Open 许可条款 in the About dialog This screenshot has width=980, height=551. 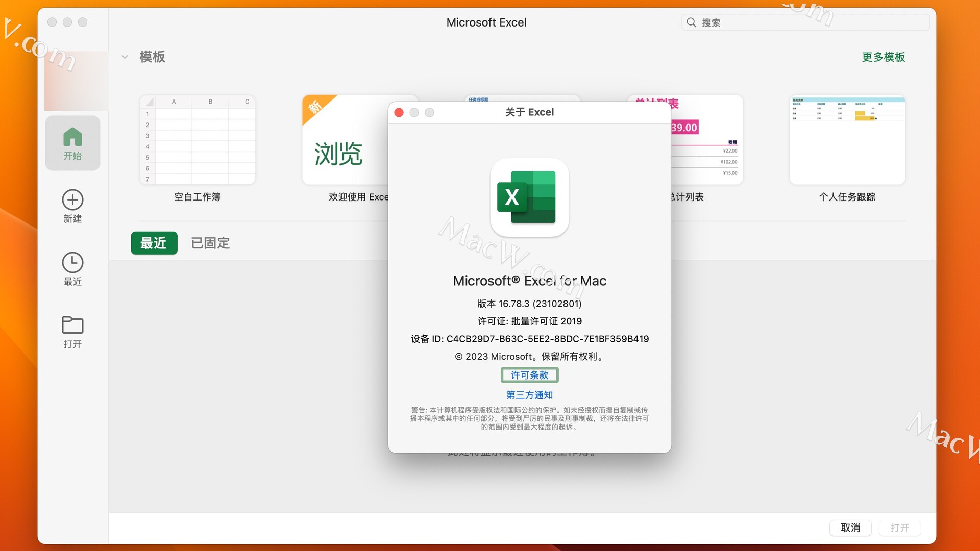coord(529,375)
